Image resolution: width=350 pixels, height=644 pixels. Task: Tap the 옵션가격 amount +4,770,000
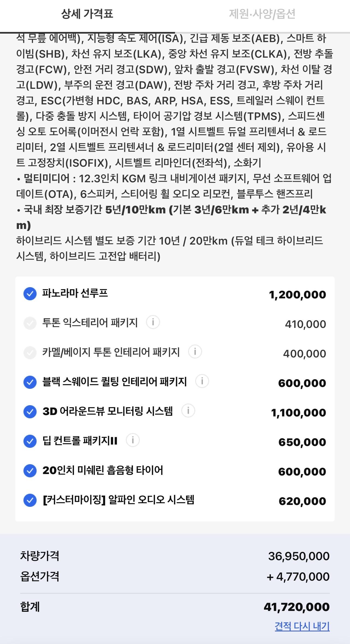pyautogui.click(x=298, y=577)
